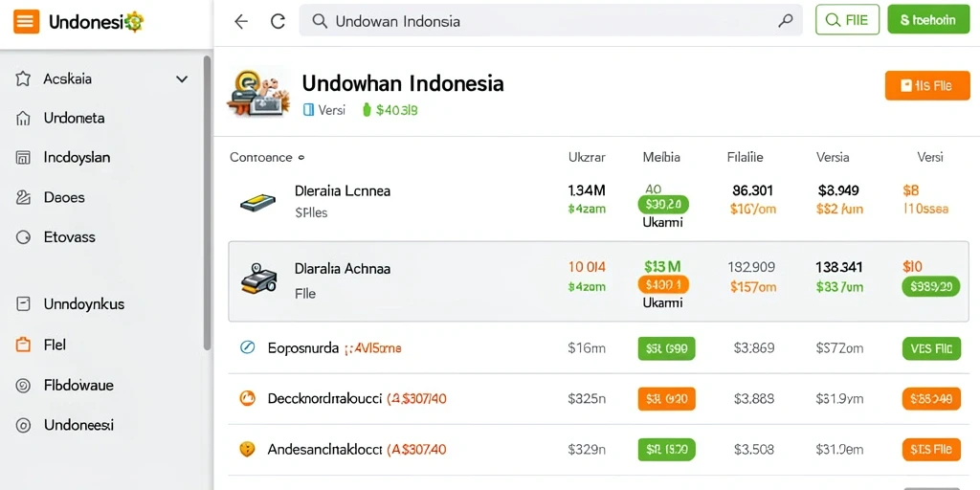The width and height of the screenshot is (980, 490).
Task: Focus the Undowan Indonsia search field
Action: pos(550,21)
